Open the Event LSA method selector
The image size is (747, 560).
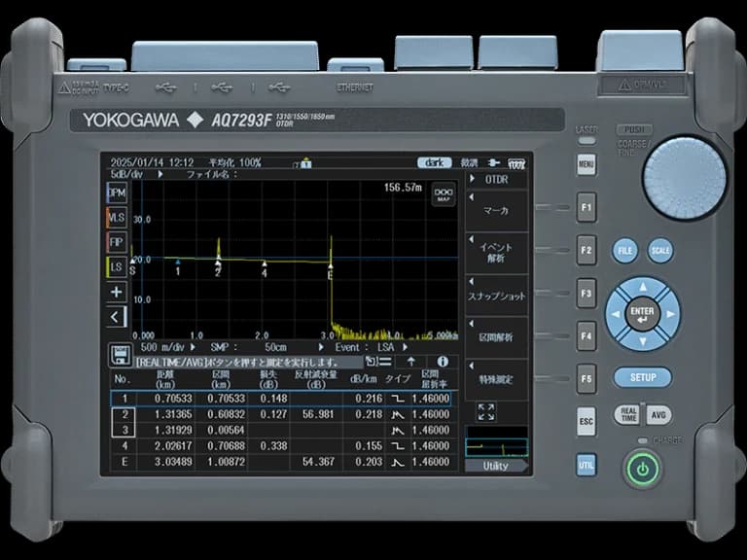[372, 347]
